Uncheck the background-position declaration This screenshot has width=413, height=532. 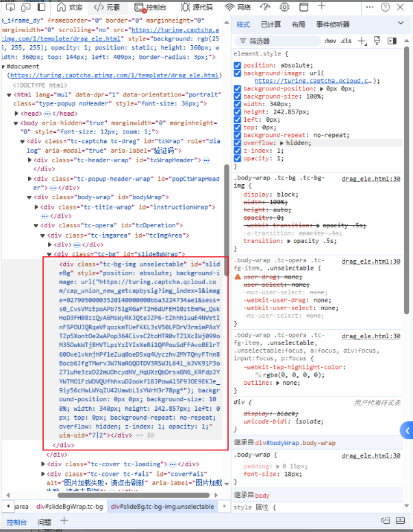pos(238,88)
